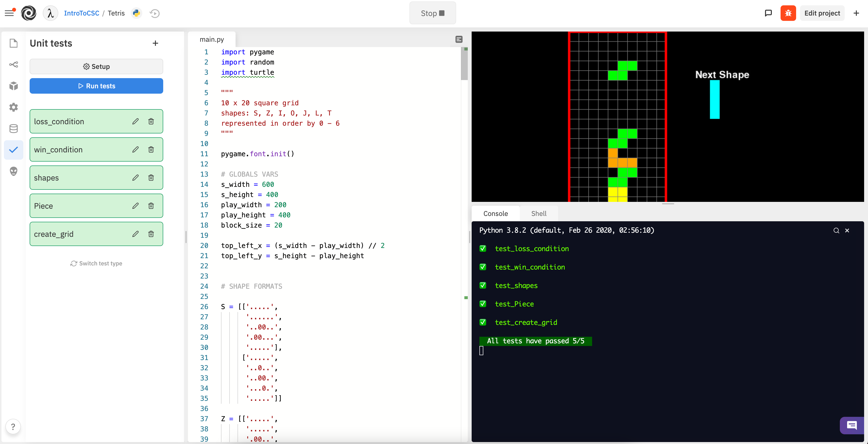Toggle the code outline icon above the editor

[x=459, y=39]
